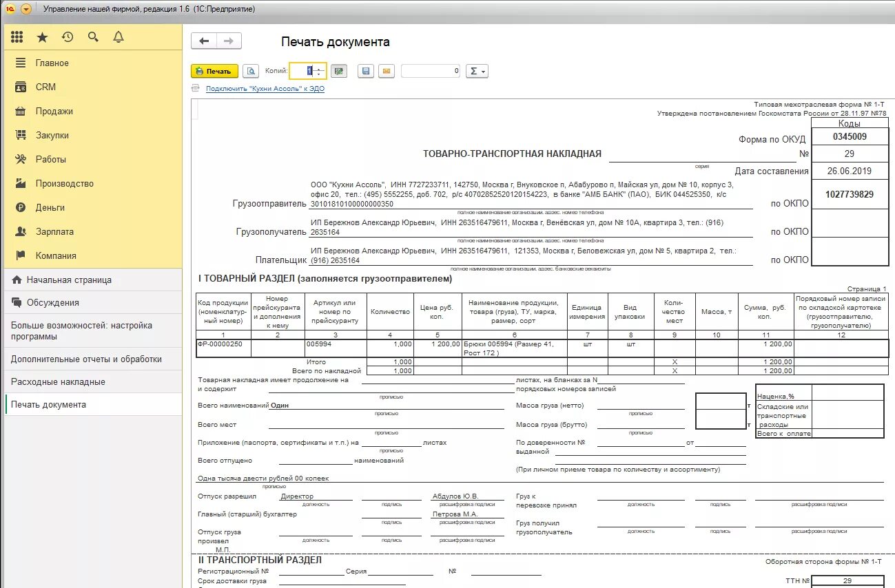Select the Печать документа tab in sidebar
This screenshot has height=588, width=895.
[93, 404]
